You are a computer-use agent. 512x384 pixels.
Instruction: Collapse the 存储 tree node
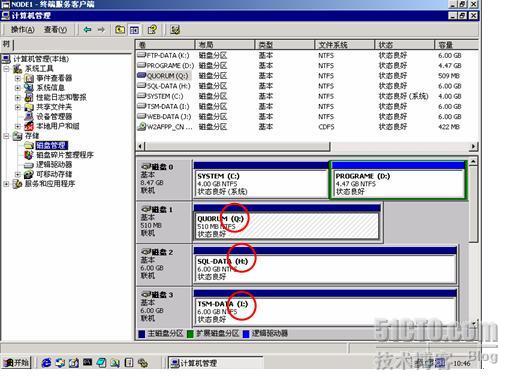(x=6, y=136)
